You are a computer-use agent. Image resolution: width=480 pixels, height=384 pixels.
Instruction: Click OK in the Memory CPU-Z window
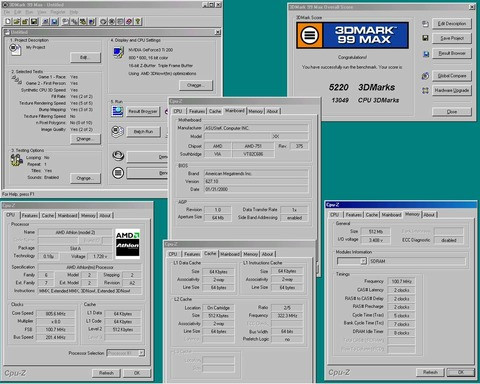point(460,372)
